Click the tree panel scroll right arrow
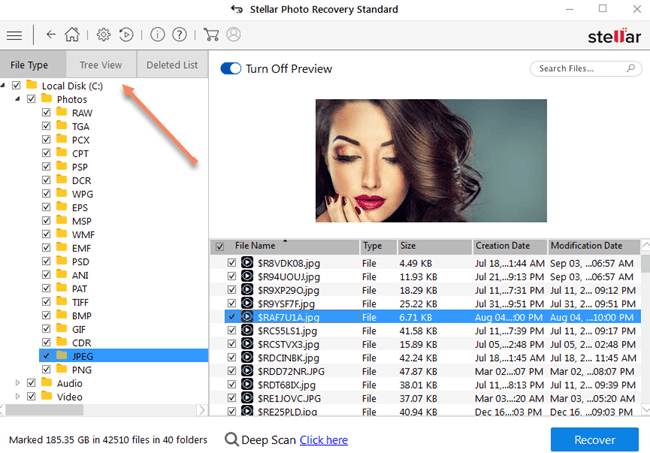 (202, 410)
